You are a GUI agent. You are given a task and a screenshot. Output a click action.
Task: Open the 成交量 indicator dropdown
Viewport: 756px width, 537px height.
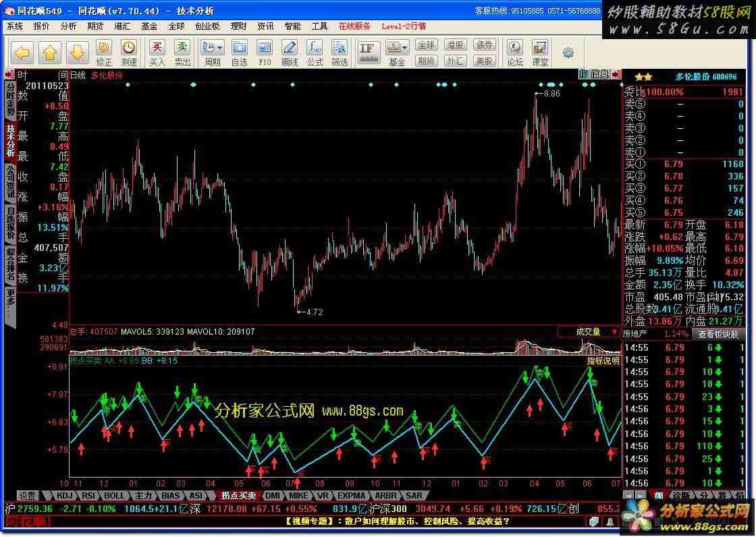point(588,332)
